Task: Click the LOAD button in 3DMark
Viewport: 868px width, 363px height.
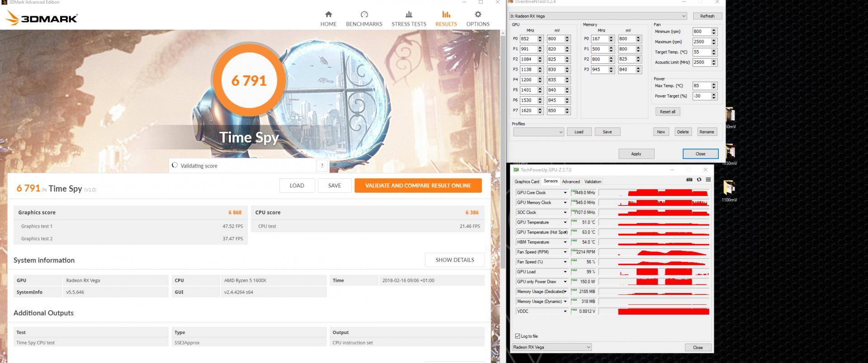Action: (x=297, y=186)
